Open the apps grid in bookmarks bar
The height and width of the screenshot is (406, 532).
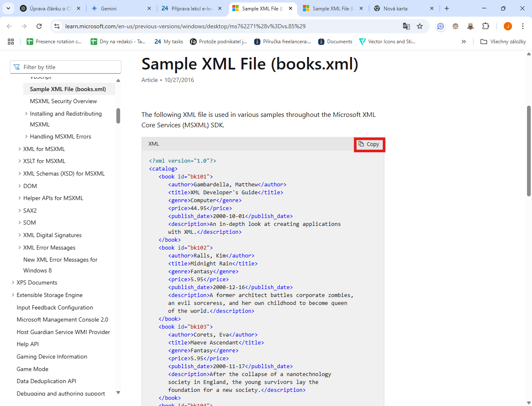click(11, 42)
